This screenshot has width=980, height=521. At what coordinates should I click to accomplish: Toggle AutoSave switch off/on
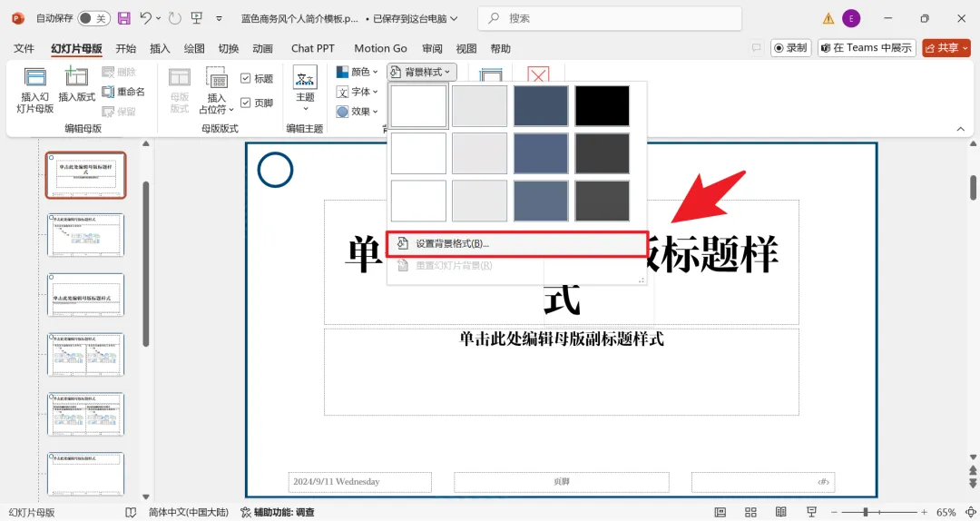point(93,18)
